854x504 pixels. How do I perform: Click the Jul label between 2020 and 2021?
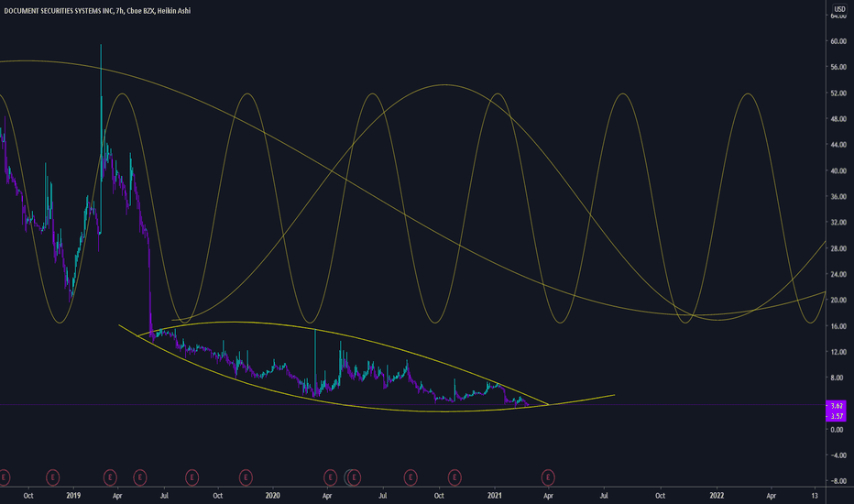click(383, 496)
